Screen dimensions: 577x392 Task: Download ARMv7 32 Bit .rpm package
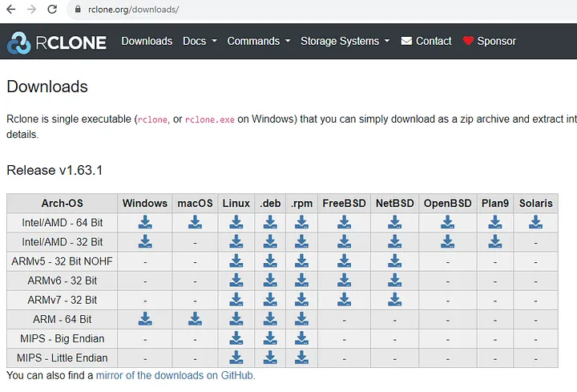click(x=302, y=300)
